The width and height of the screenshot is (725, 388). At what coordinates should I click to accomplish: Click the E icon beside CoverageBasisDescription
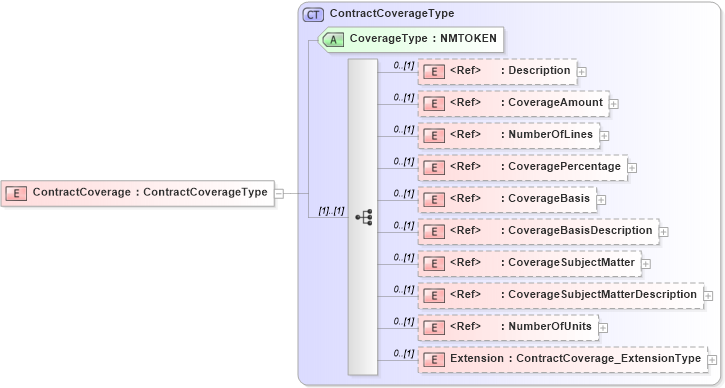tap(434, 231)
